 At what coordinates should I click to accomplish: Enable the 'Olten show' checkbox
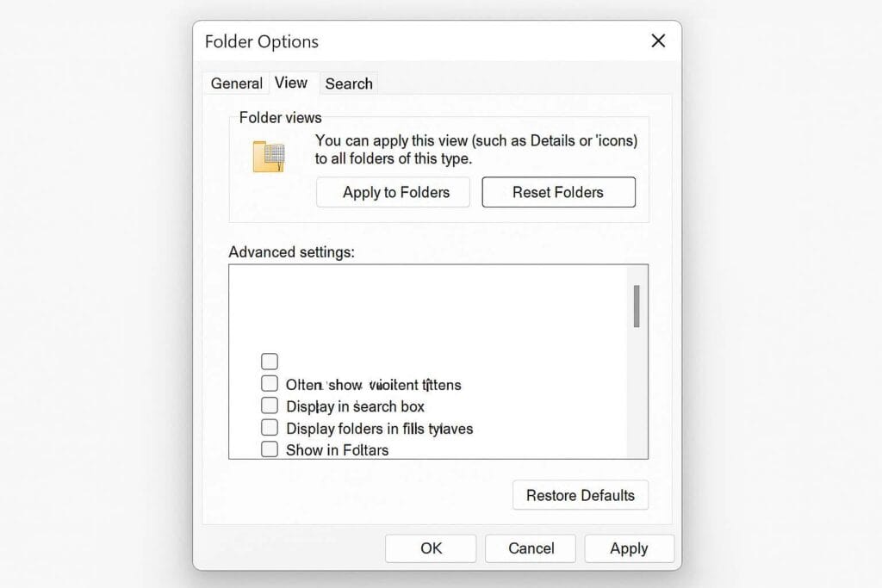(270, 384)
